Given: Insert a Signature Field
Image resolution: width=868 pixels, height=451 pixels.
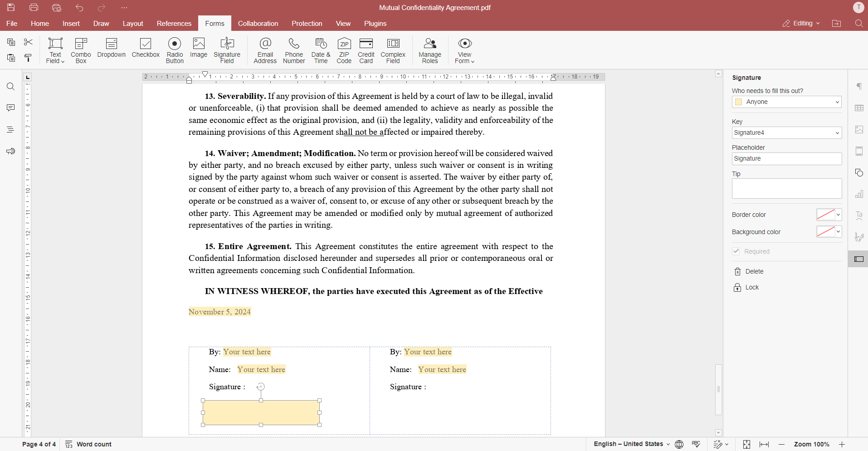Looking at the screenshot, I should [227, 50].
